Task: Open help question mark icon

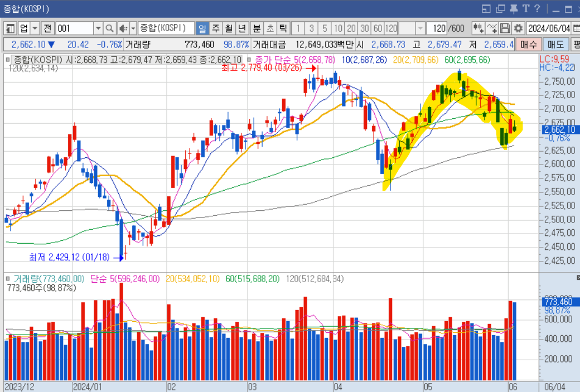Action: [x=538, y=8]
